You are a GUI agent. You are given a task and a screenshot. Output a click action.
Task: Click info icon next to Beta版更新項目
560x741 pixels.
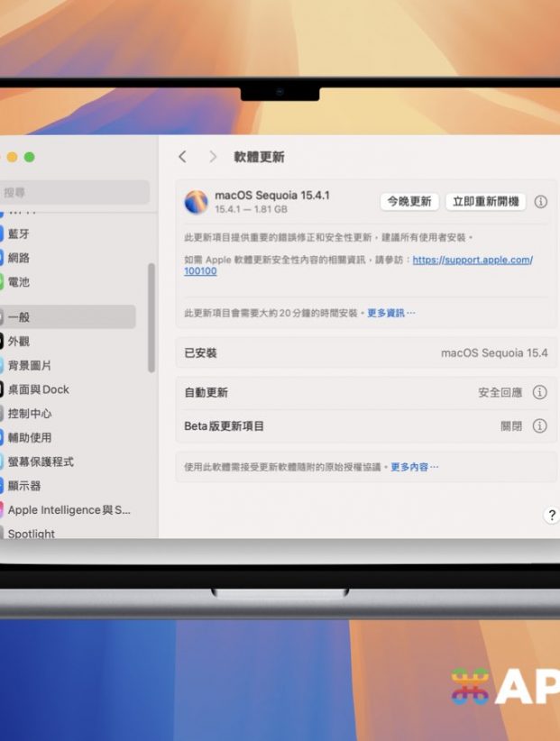tap(539, 425)
